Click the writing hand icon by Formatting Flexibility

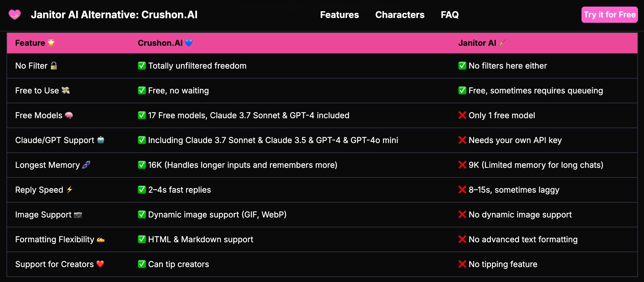click(x=101, y=239)
